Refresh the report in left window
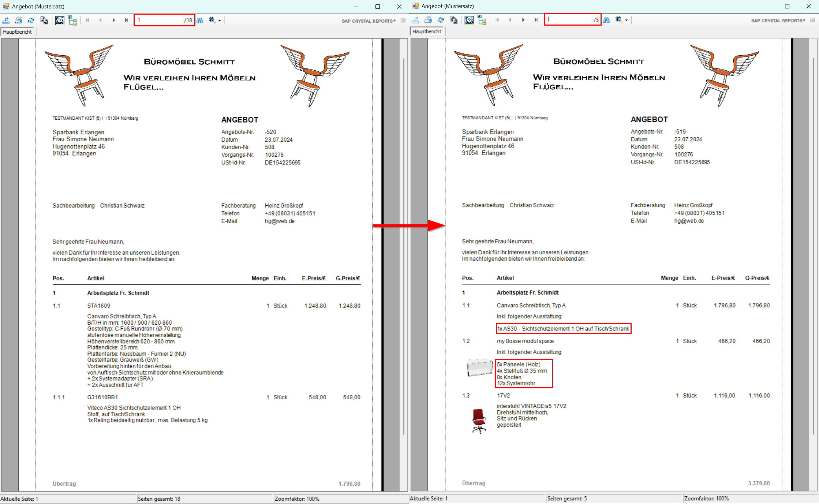This screenshot has width=819, height=504. tap(31, 20)
